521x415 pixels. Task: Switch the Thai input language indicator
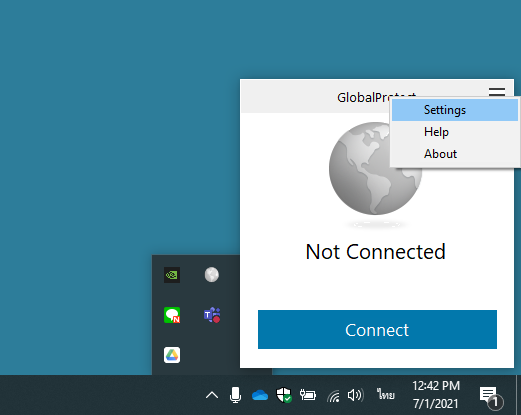pos(386,394)
